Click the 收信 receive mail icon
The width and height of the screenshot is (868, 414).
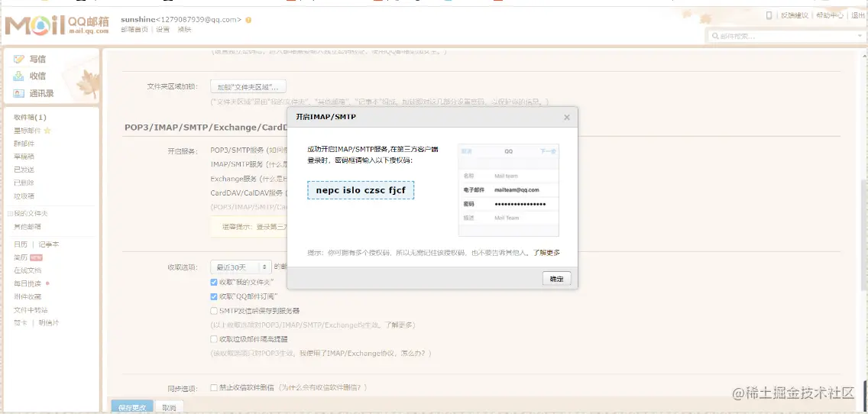click(x=19, y=76)
